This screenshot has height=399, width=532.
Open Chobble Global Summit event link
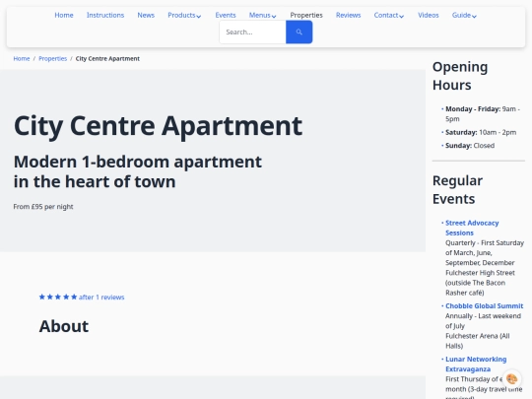[484, 305]
